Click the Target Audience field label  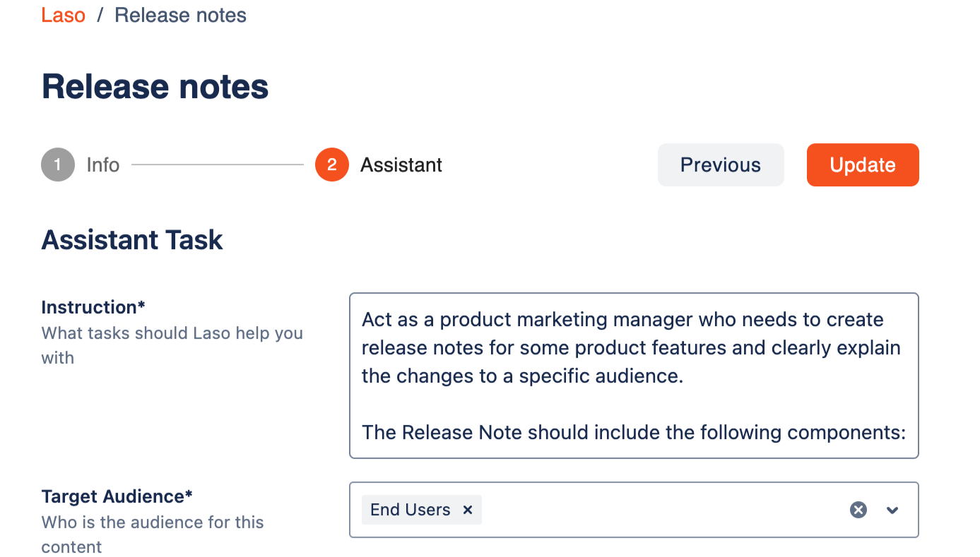[x=117, y=496]
